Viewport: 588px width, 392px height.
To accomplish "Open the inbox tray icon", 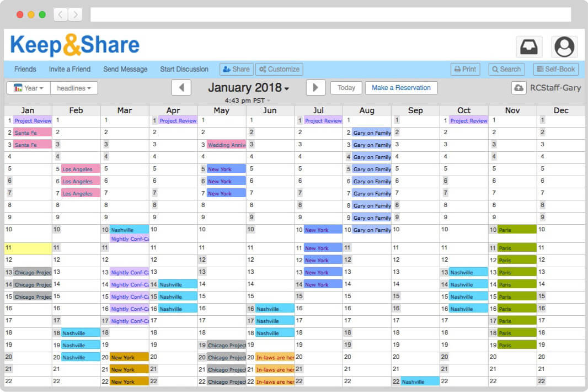I will click(x=529, y=47).
